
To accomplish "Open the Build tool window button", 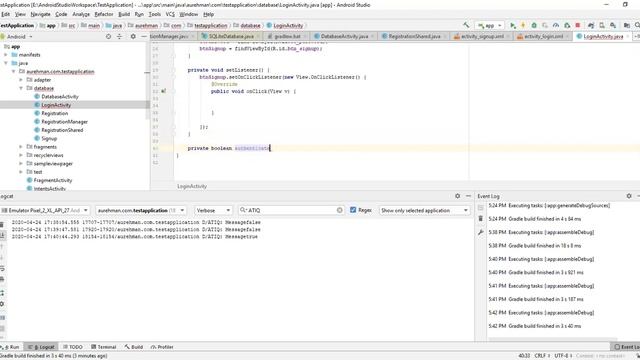I will [134, 347].
